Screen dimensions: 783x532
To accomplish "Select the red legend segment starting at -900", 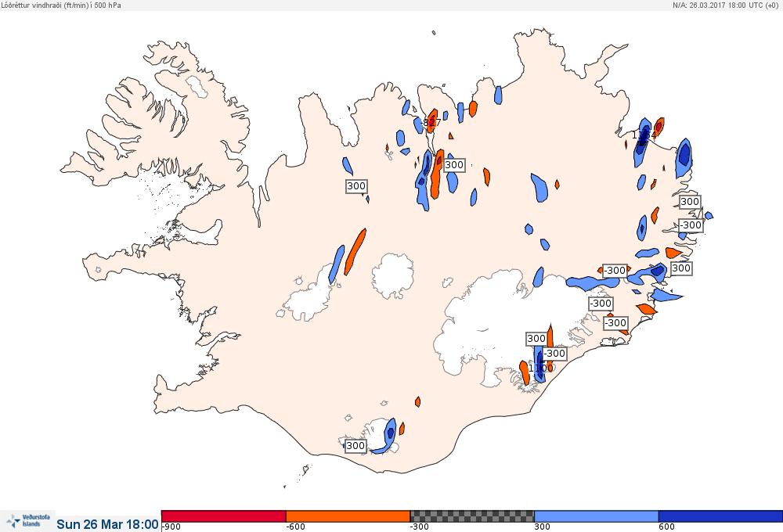I will 224,516.
